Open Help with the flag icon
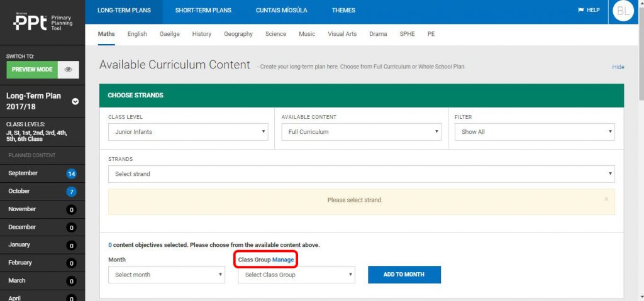 [589, 10]
